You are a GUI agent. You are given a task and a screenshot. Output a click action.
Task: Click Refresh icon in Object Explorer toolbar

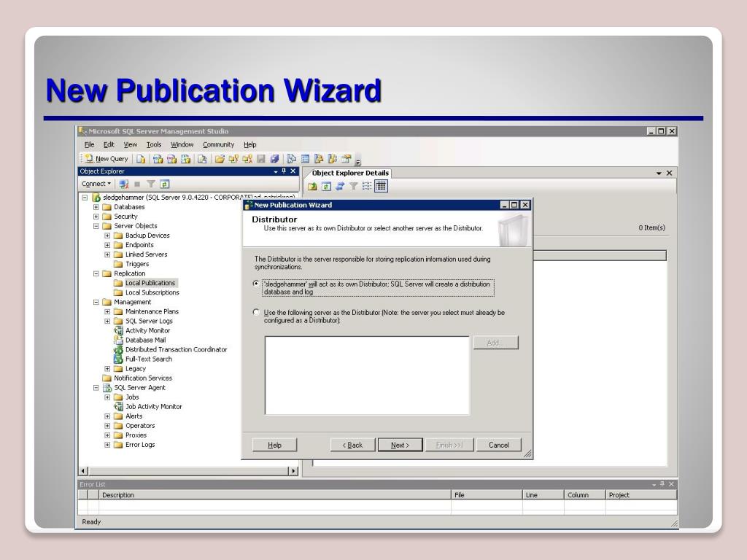pos(164,184)
